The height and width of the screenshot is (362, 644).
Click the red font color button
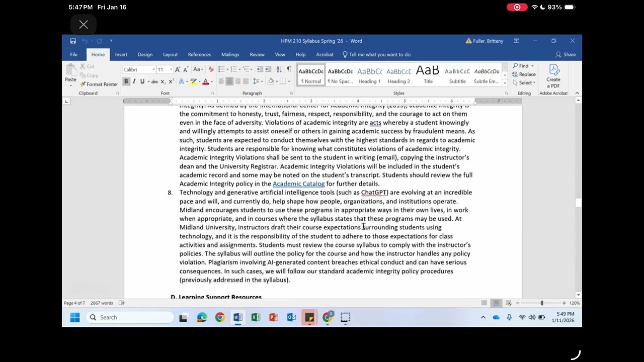(205, 81)
